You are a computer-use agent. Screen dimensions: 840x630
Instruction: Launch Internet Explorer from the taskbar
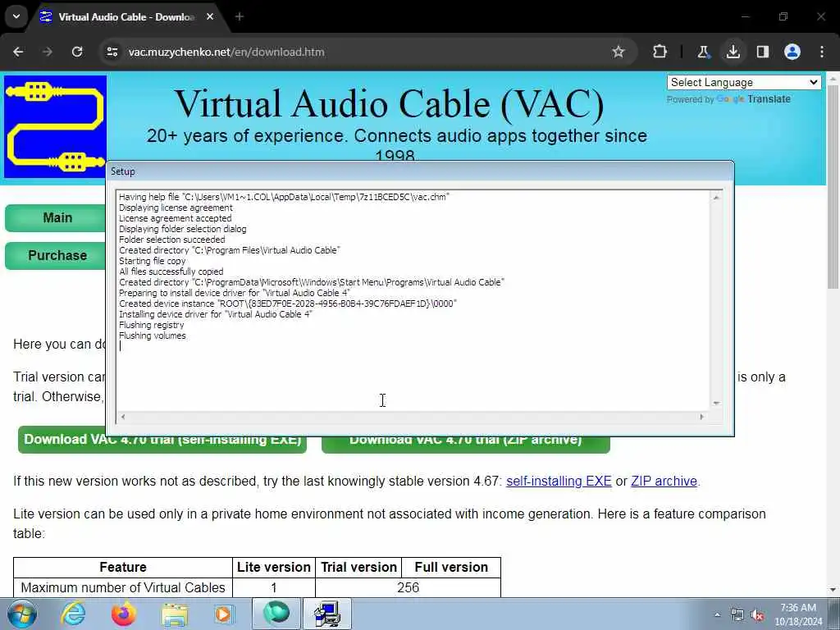[x=73, y=614]
